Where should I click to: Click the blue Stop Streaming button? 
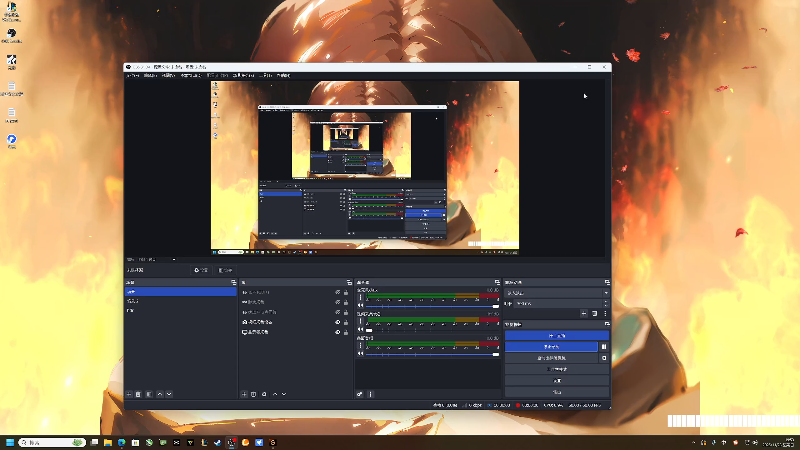click(x=557, y=336)
